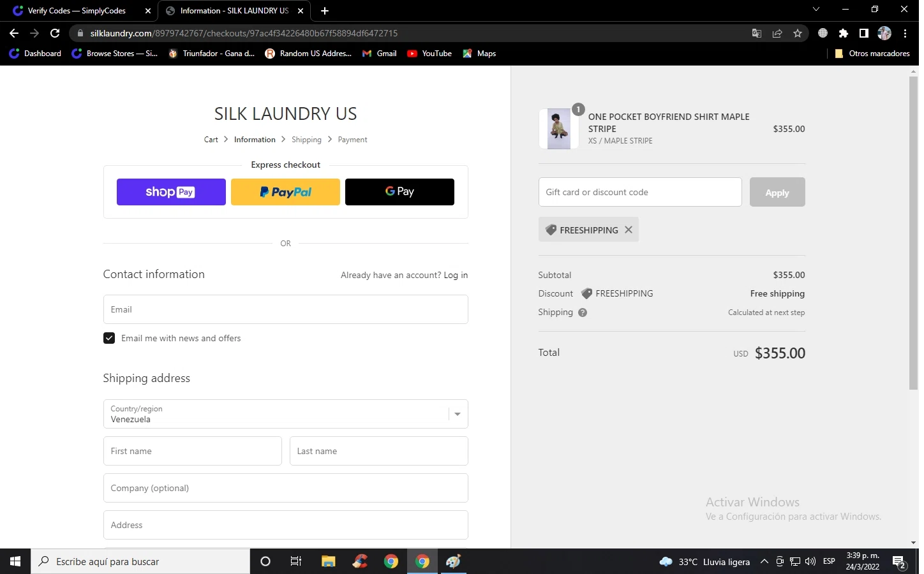This screenshot has width=924, height=574.
Task: Click the Company (optional) field
Action: coord(285,488)
